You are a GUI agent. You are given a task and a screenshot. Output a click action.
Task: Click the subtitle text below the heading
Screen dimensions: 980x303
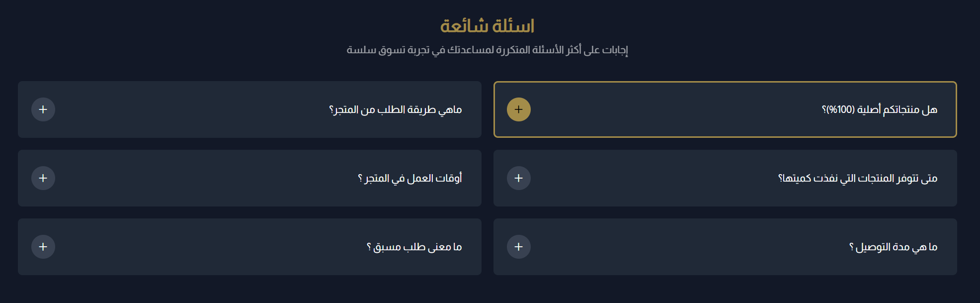coord(489,49)
